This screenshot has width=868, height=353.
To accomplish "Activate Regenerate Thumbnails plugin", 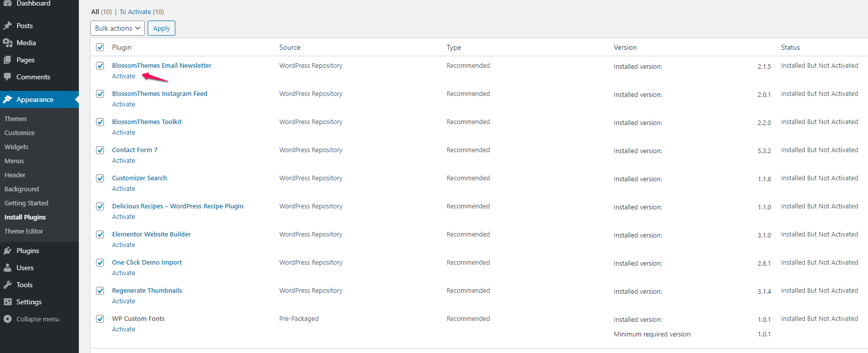I will click(x=124, y=301).
